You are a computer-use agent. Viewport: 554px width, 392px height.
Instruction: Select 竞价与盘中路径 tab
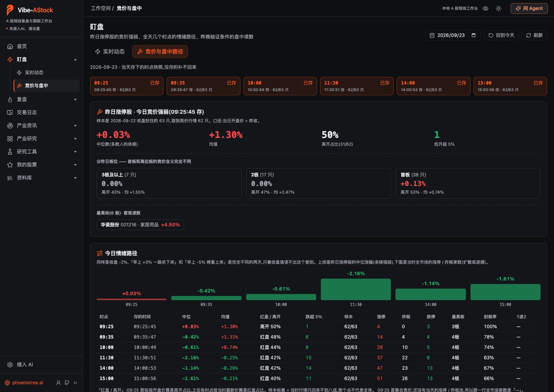(x=160, y=51)
